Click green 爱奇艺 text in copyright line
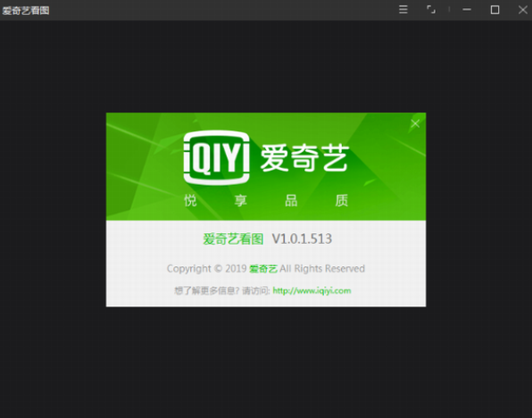532x418 pixels. point(263,269)
